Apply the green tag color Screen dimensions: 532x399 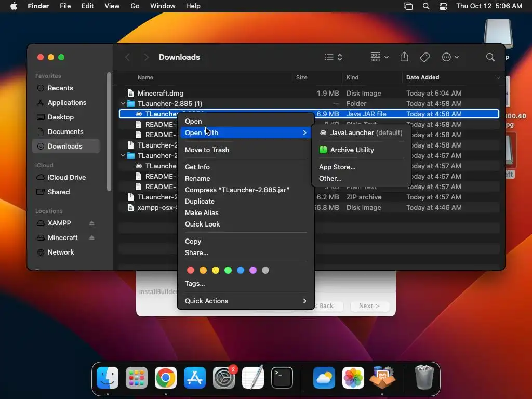(228, 270)
